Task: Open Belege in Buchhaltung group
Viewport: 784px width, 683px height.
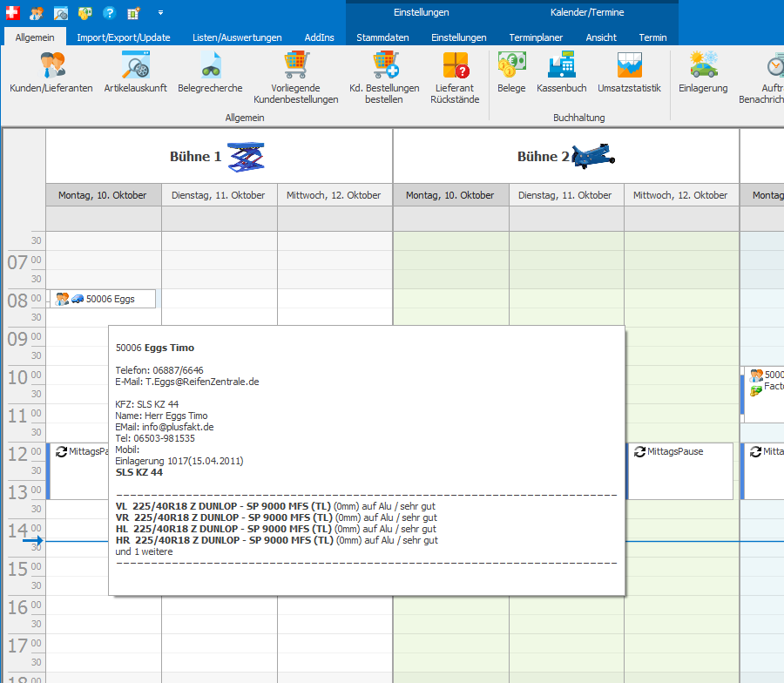Action: pos(511,72)
